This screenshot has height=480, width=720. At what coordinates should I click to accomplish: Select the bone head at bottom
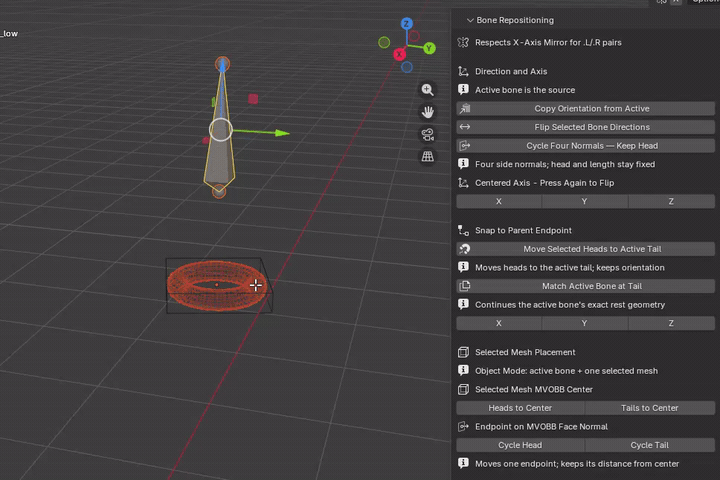coord(219,192)
